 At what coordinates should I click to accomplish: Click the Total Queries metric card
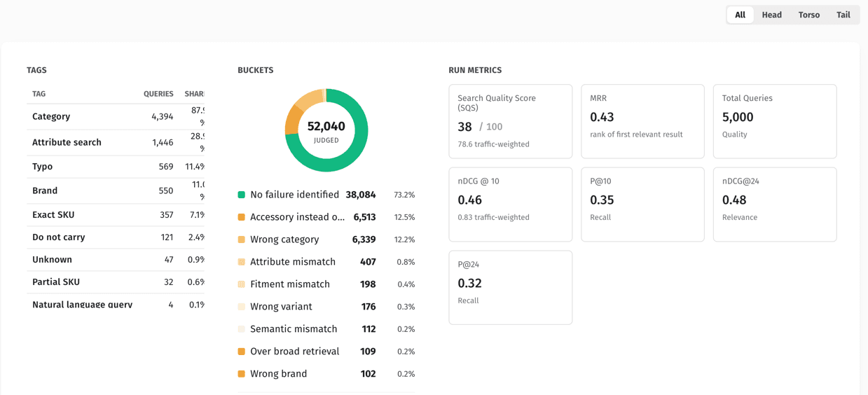pyautogui.click(x=775, y=121)
